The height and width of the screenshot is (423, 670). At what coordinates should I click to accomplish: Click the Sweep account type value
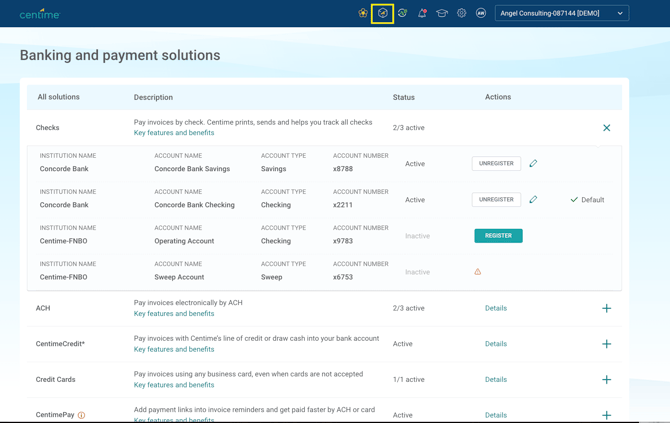pos(271,277)
